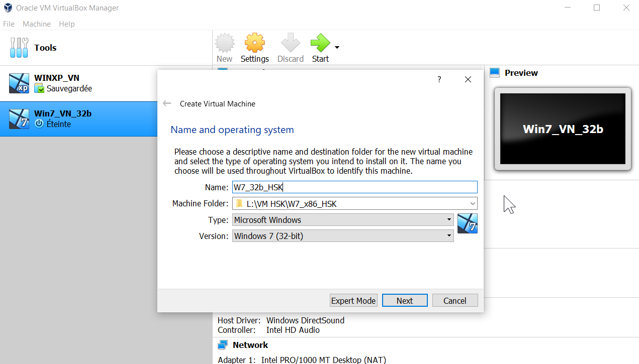Click the wizard back arrow
Image resolution: width=639 pixels, height=364 pixels.
tap(167, 103)
